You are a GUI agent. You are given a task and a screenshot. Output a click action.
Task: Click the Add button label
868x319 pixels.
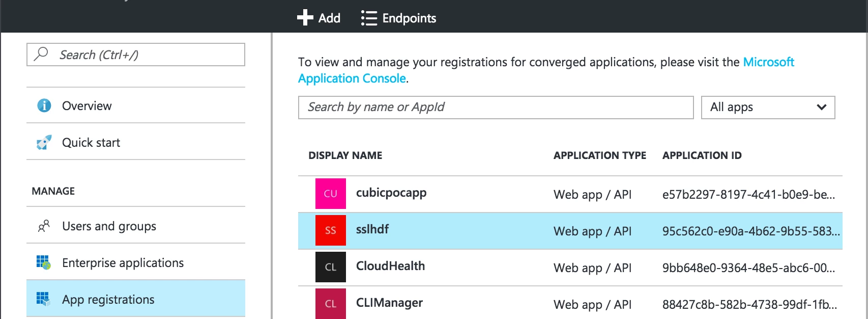[329, 18]
